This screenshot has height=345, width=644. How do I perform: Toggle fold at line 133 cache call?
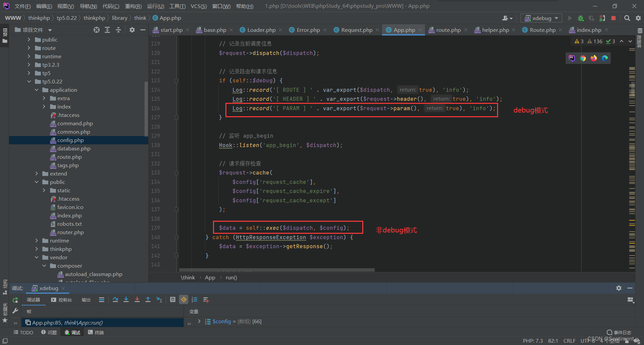(176, 173)
